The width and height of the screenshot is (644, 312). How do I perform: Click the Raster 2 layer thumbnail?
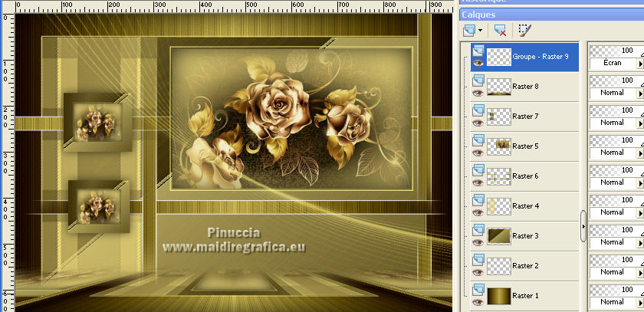pyautogui.click(x=499, y=267)
